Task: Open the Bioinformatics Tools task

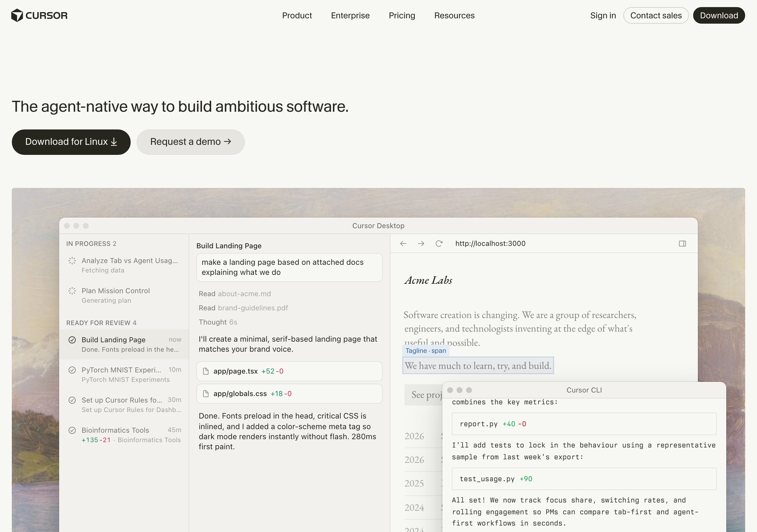Action: click(x=124, y=435)
